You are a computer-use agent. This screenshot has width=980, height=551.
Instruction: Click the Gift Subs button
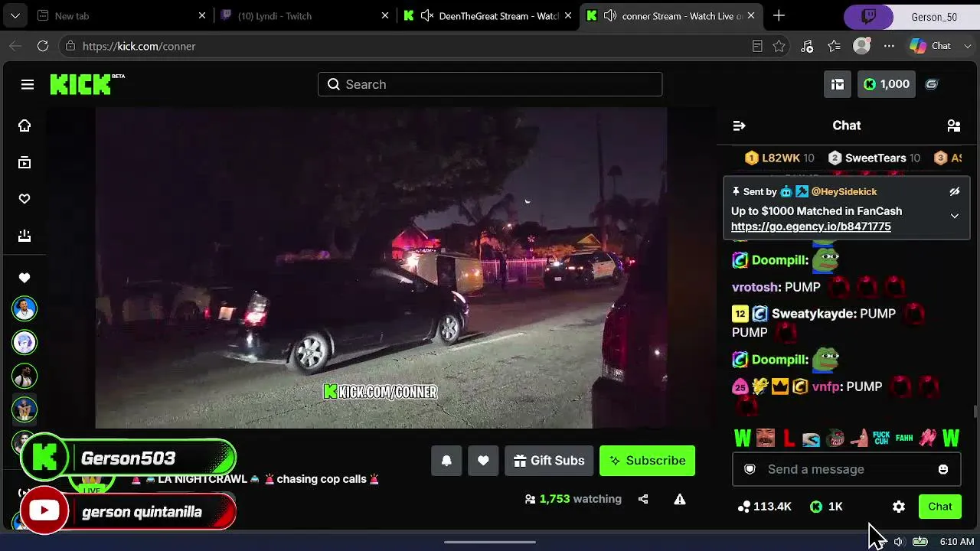[x=549, y=461]
